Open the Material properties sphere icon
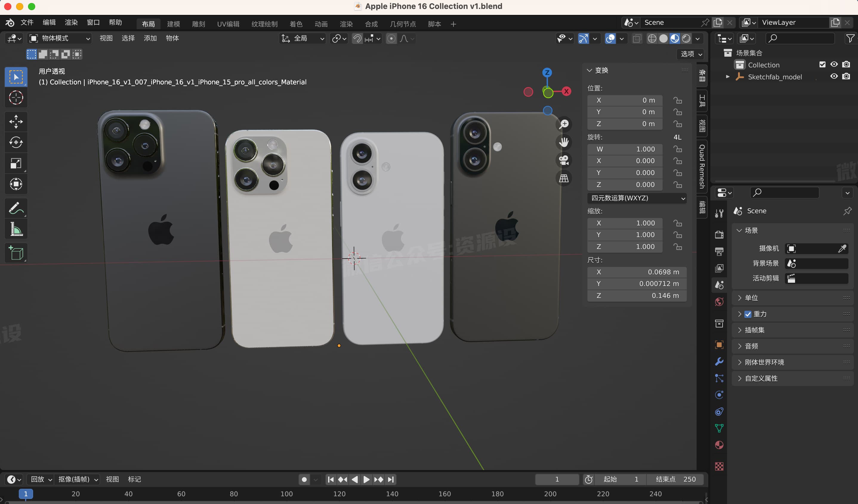The image size is (858, 504). (x=719, y=445)
